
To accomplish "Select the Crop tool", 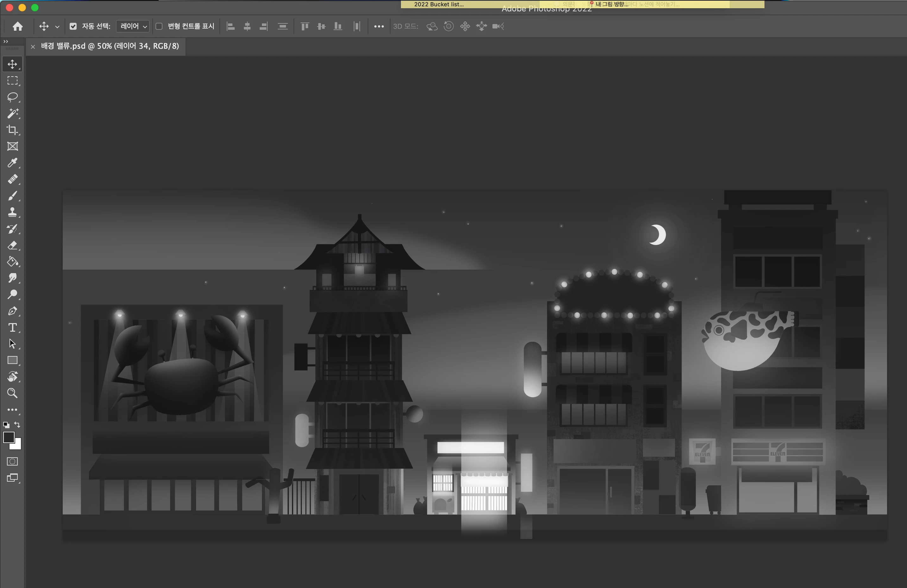I will pyautogui.click(x=12, y=130).
